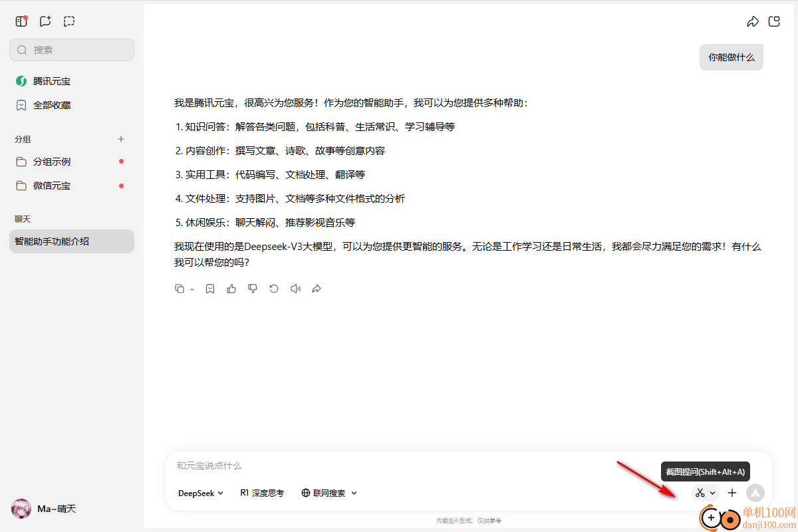
Task: Expand copy options chevron under the reply
Action: [x=192, y=289]
